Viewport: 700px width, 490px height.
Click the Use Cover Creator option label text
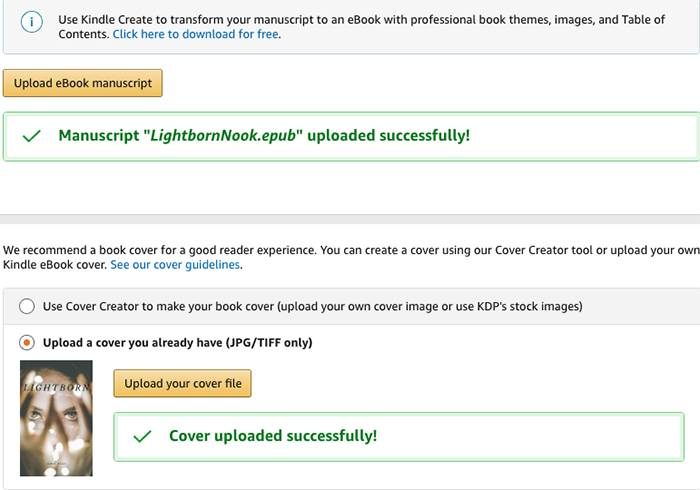(x=312, y=306)
